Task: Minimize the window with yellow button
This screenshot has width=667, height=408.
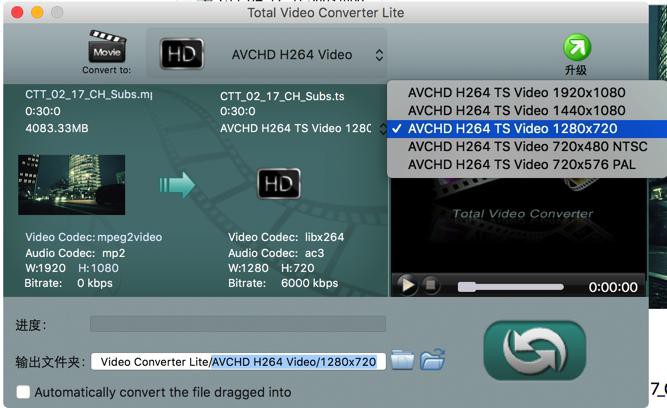Action: [x=37, y=12]
